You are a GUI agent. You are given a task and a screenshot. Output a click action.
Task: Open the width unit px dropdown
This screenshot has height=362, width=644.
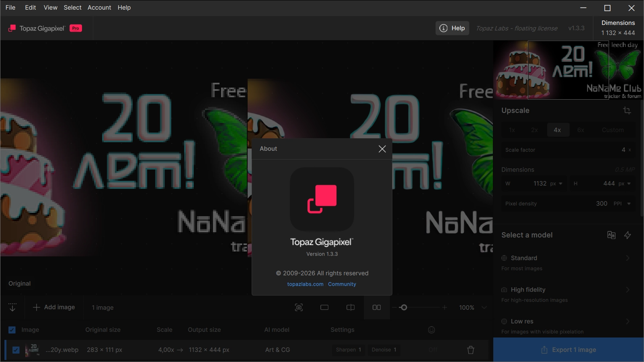tap(556, 184)
